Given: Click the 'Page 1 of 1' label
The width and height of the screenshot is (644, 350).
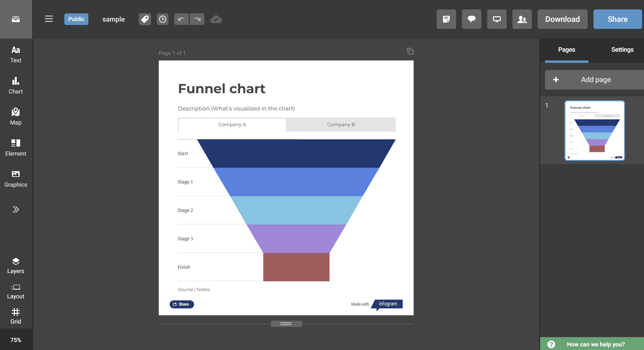Looking at the screenshot, I should pos(172,53).
